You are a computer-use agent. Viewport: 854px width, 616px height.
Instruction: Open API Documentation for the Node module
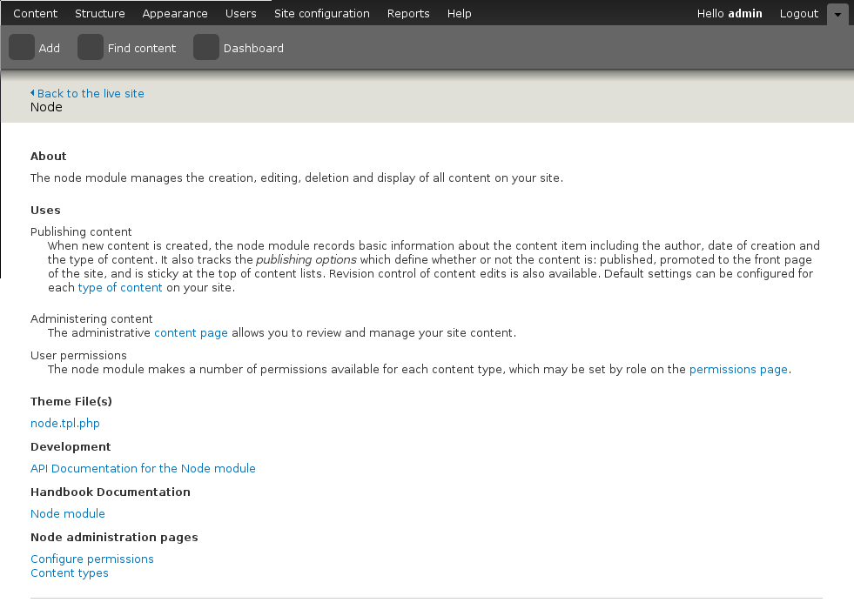click(144, 468)
